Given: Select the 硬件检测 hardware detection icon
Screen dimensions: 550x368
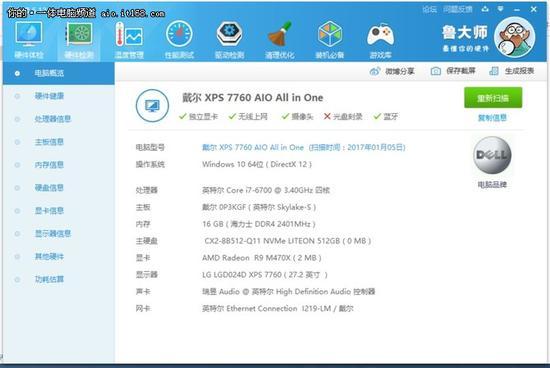Looking at the screenshot, I should point(79,40).
